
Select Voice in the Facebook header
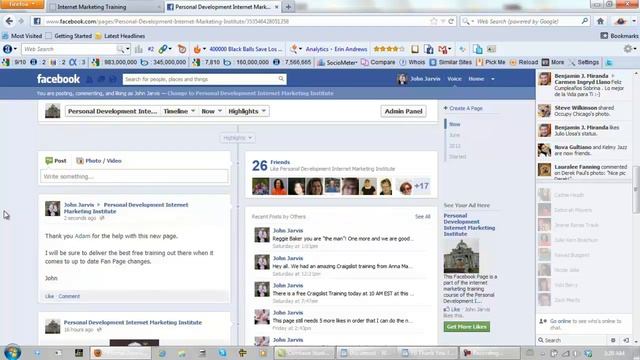pyautogui.click(x=454, y=79)
